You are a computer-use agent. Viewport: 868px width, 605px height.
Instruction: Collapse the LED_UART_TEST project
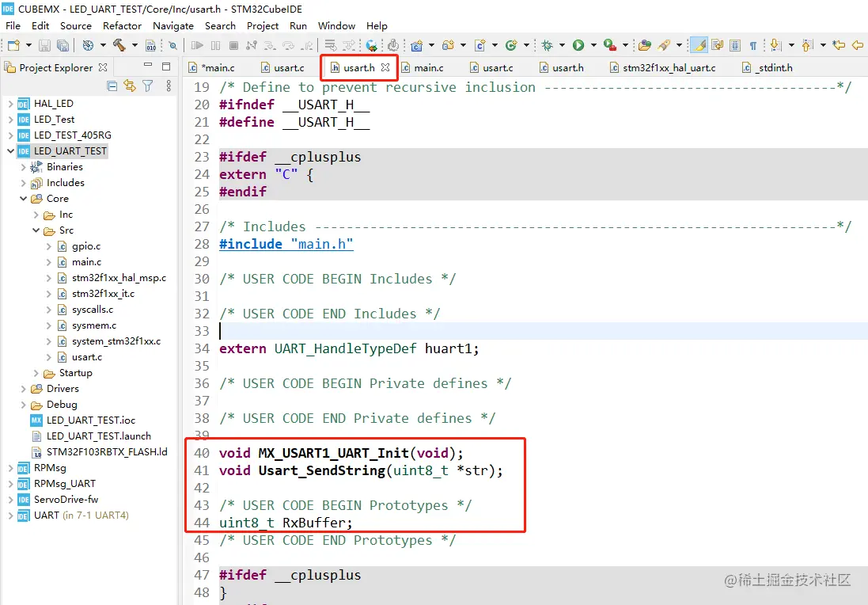[10, 150]
